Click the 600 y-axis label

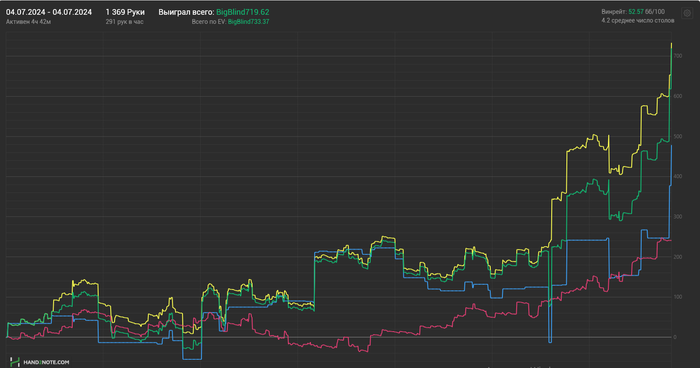(678, 96)
